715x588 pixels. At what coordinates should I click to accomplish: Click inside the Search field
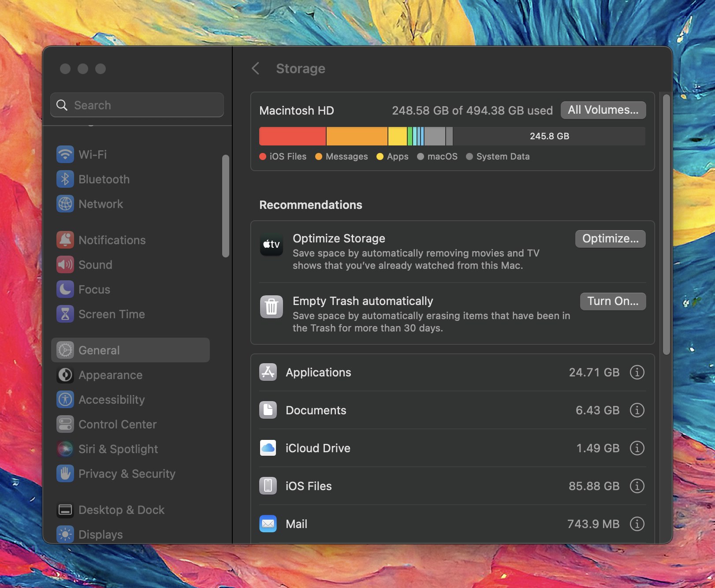(137, 105)
